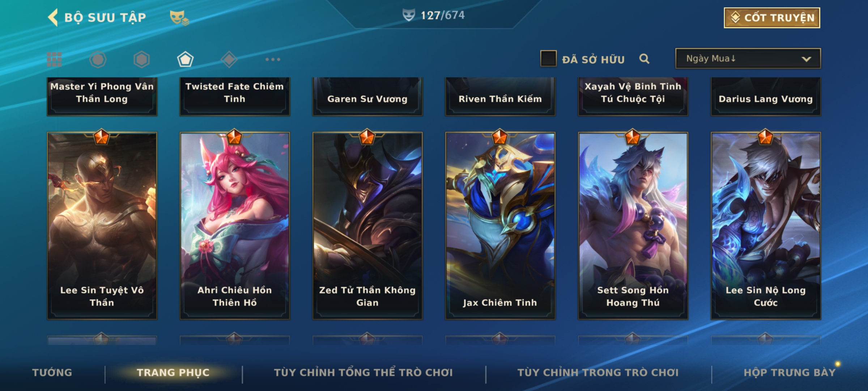Choose the first hexagon rarity filter
Screen dimensions: 868x391
click(x=98, y=59)
